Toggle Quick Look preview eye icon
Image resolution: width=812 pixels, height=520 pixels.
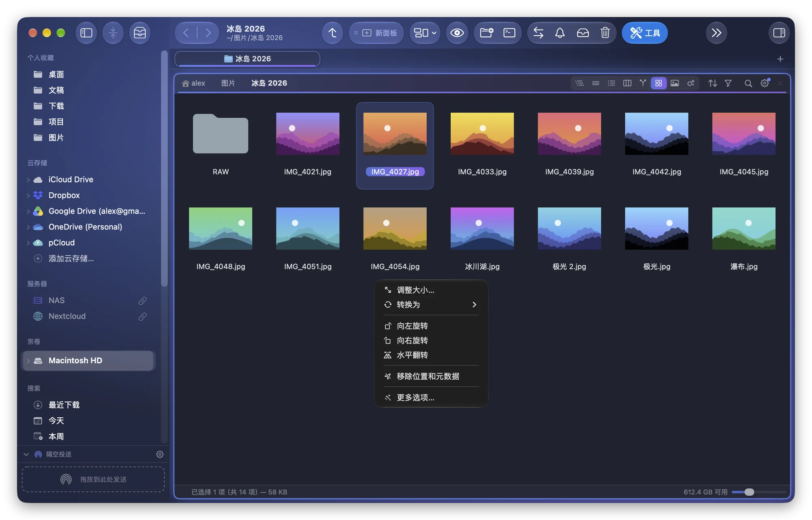[457, 33]
